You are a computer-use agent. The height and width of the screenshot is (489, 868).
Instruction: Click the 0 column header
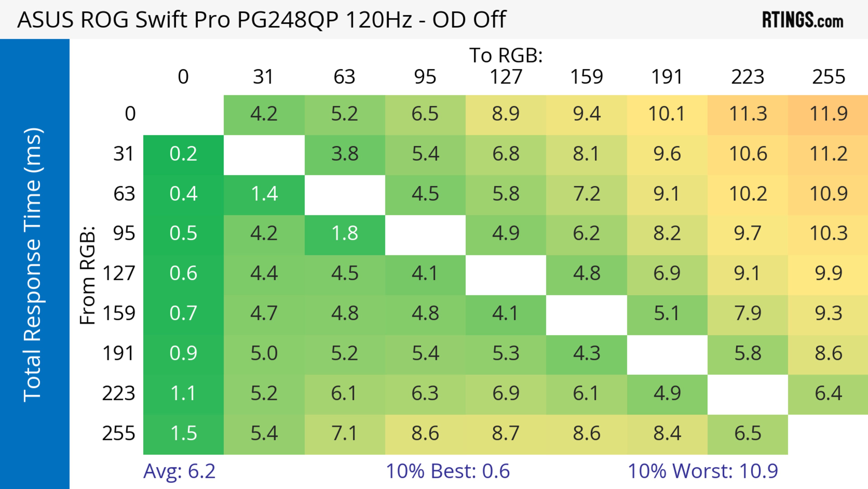click(183, 77)
